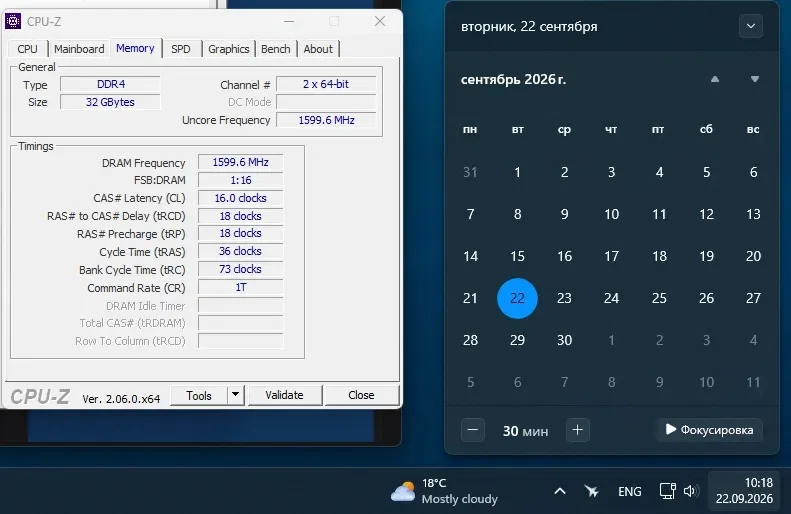Select grayed October 11 in calendar

[x=753, y=382]
